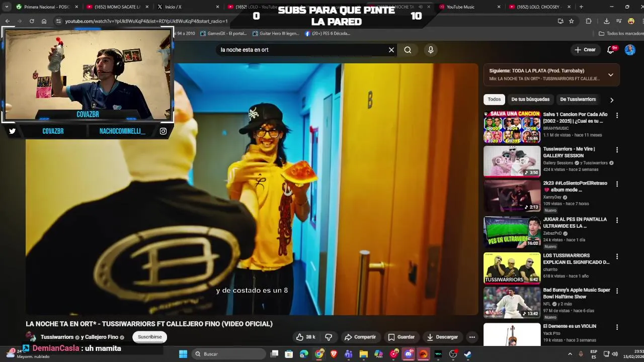The width and height of the screenshot is (644, 362).
Task: Open File Explorer from the taskbar
Action: tap(363, 354)
